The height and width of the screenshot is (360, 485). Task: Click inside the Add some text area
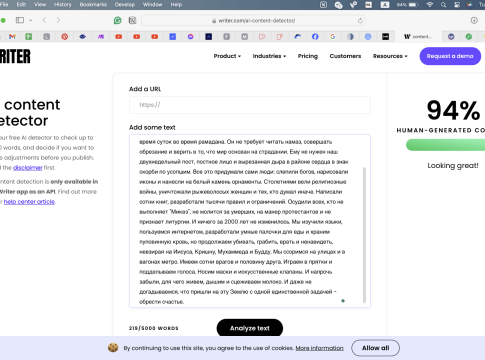click(250, 221)
